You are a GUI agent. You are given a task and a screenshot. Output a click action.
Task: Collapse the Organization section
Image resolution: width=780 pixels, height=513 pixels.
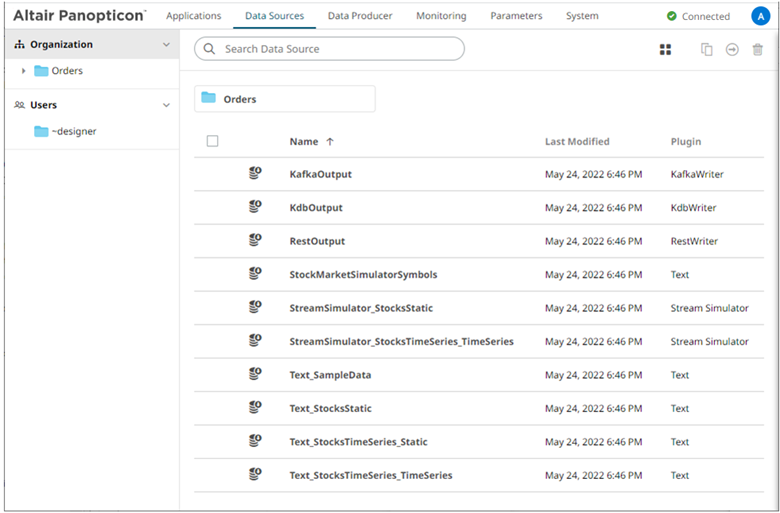click(x=166, y=45)
